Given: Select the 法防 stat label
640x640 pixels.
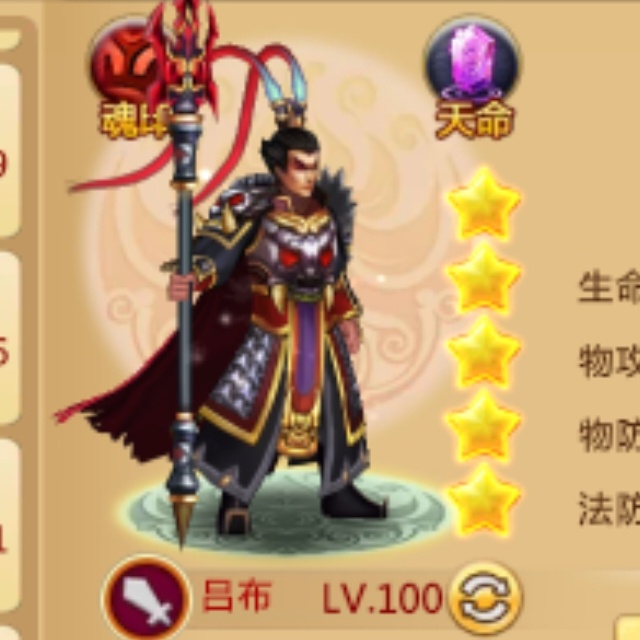Looking at the screenshot, I should click(609, 509).
